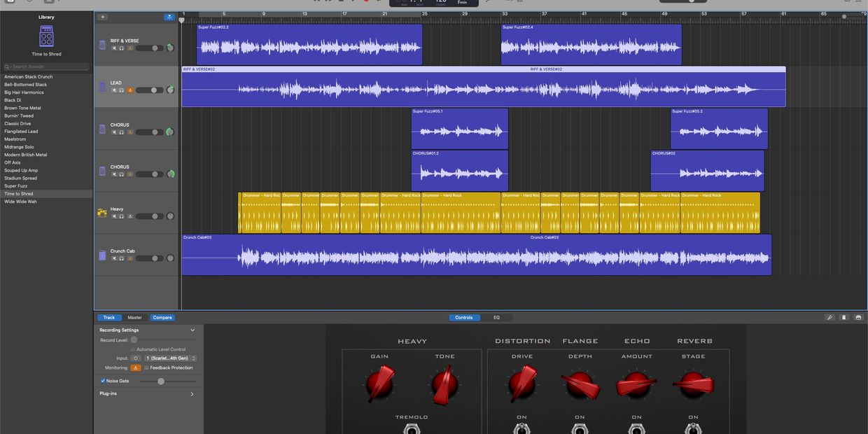Image resolution: width=868 pixels, height=434 pixels.
Task: Switch to the EQ tab
Action: click(496, 317)
